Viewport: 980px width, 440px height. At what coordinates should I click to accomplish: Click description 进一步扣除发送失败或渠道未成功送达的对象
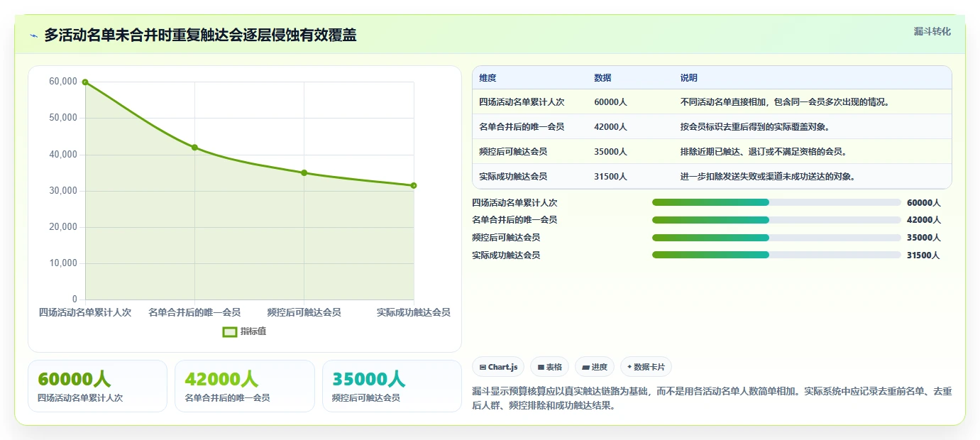(768, 177)
